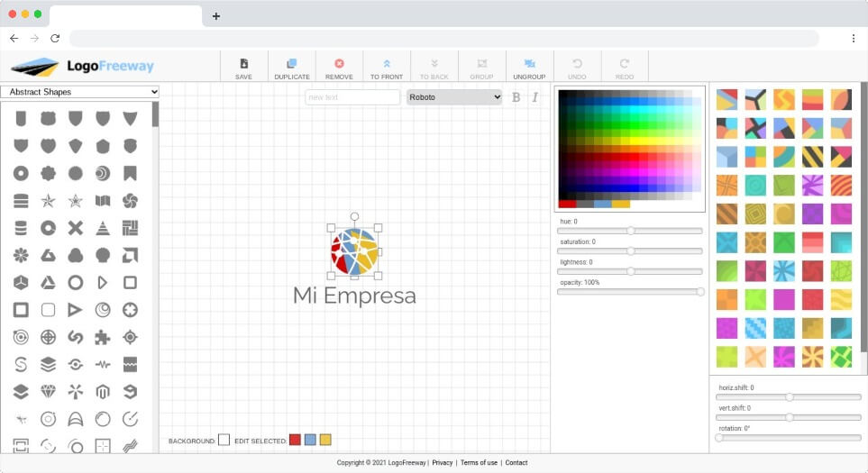
Task: Send selection TO BACK
Action: (x=434, y=68)
